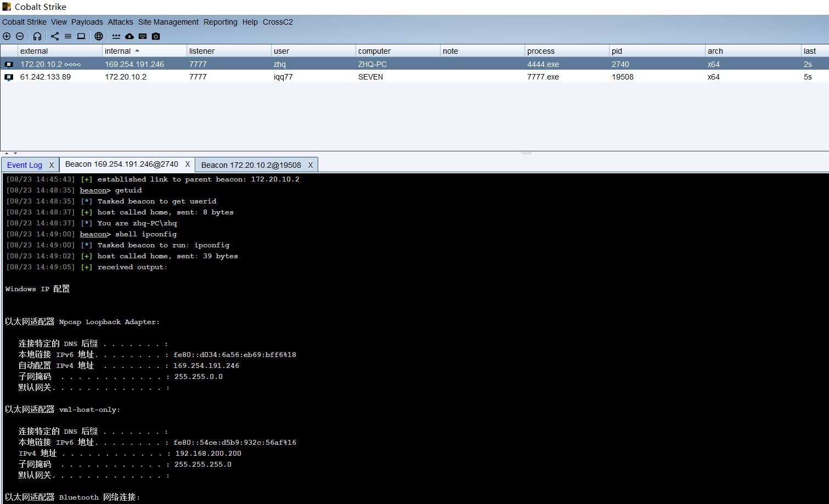Open the Attacks menu
Viewport: 829px width, 504px height.
pyautogui.click(x=121, y=22)
